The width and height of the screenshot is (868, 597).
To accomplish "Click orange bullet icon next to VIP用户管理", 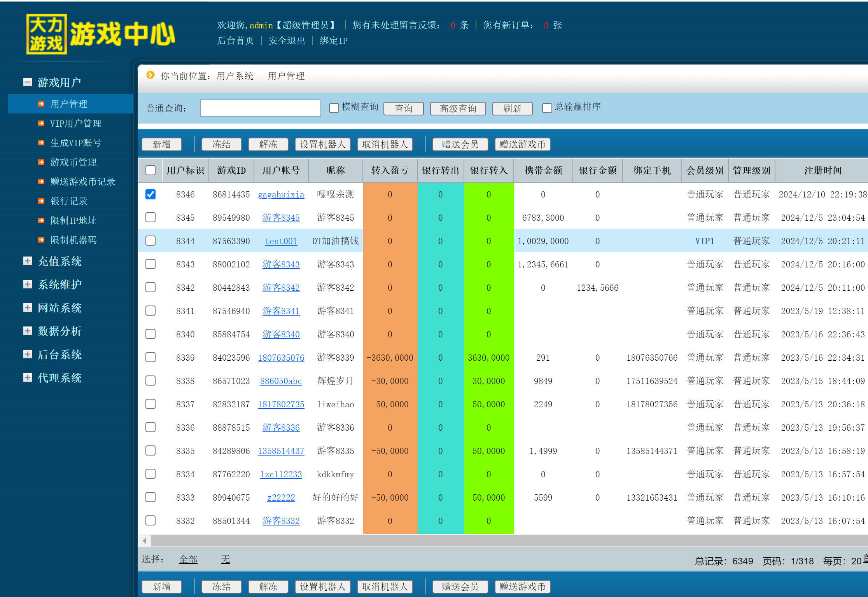I will point(41,123).
